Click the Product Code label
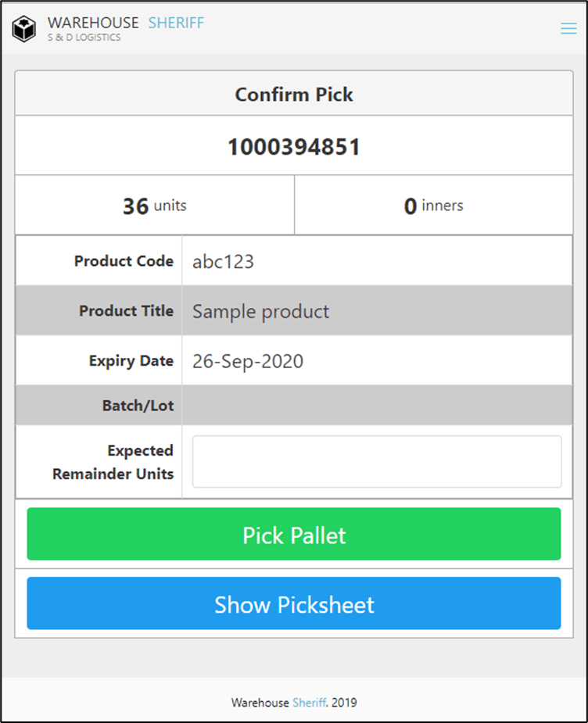588x723 pixels. (124, 261)
